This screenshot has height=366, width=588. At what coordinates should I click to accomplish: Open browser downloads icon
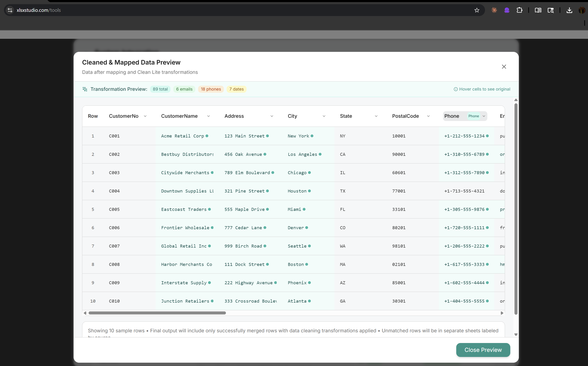[x=569, y=10]
